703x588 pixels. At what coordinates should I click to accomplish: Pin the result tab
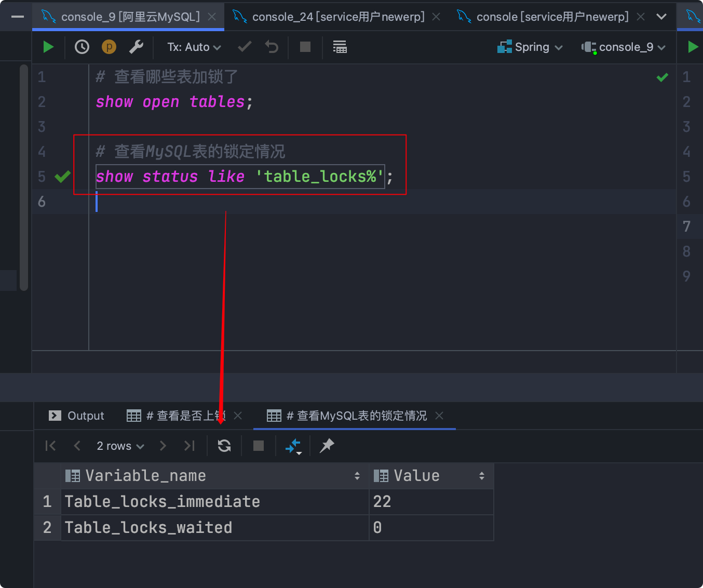click(x=327, y=446)
